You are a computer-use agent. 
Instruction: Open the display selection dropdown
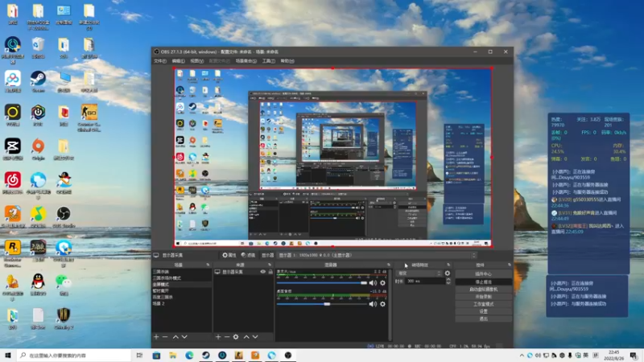(377, 255)
